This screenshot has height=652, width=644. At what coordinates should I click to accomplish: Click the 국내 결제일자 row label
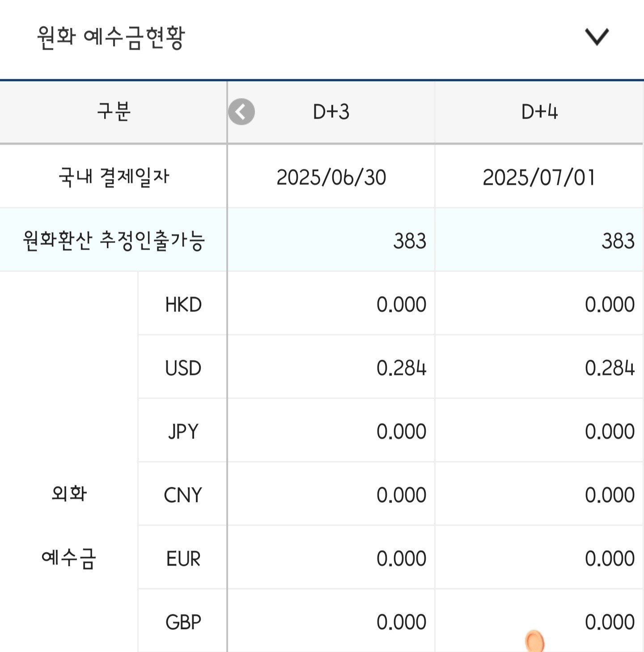click(x=114, y=177)
